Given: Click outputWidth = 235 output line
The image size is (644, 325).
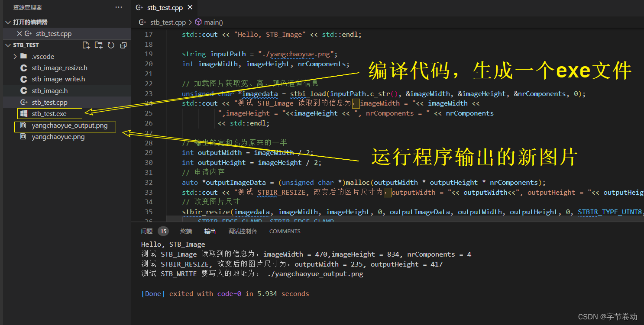Looking at the screenshot, I should tap(292, 264).
